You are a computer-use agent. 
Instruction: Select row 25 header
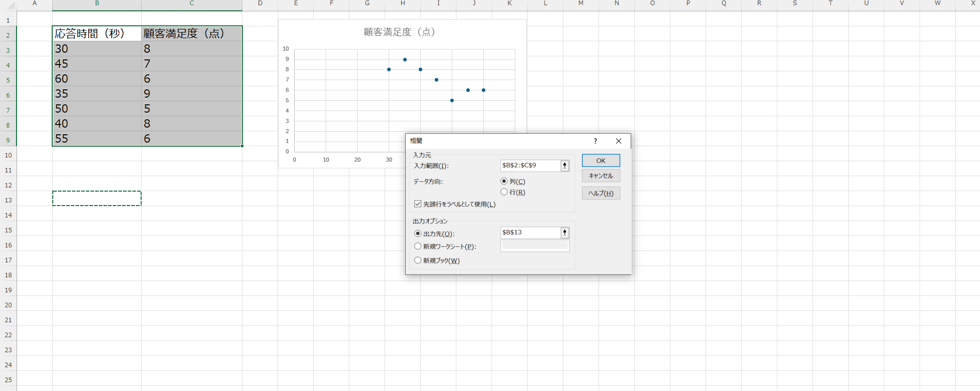[8, 380]
